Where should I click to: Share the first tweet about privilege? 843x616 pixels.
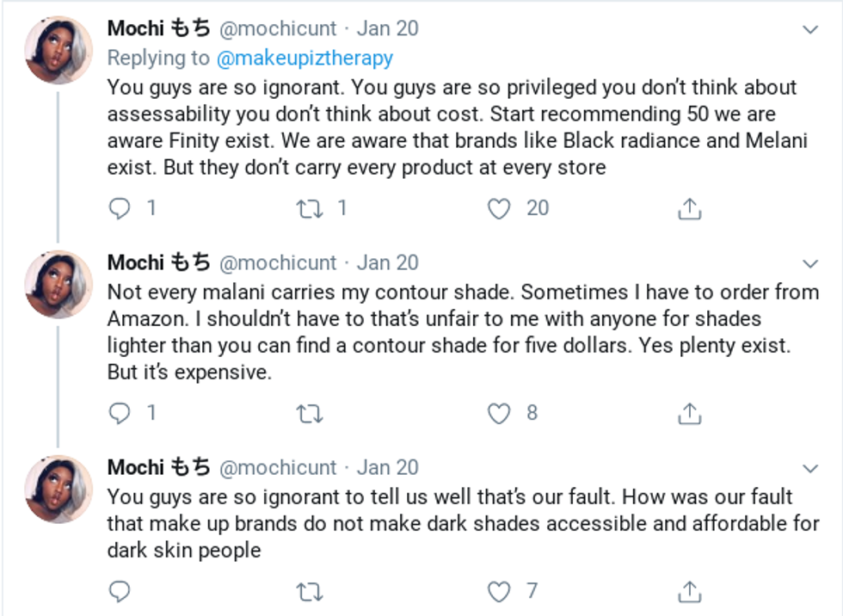[x=689, y=209]
